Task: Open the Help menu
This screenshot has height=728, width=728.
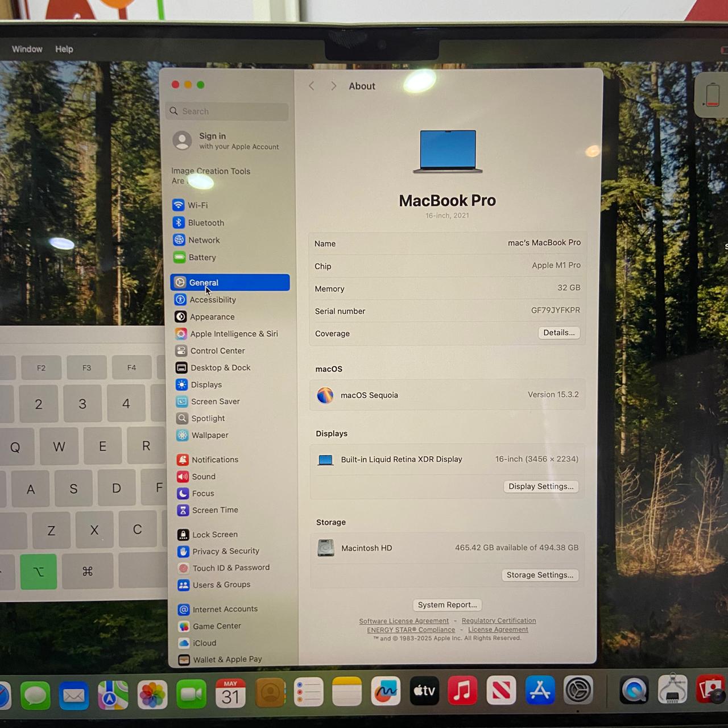Action: tap(64, 49)
